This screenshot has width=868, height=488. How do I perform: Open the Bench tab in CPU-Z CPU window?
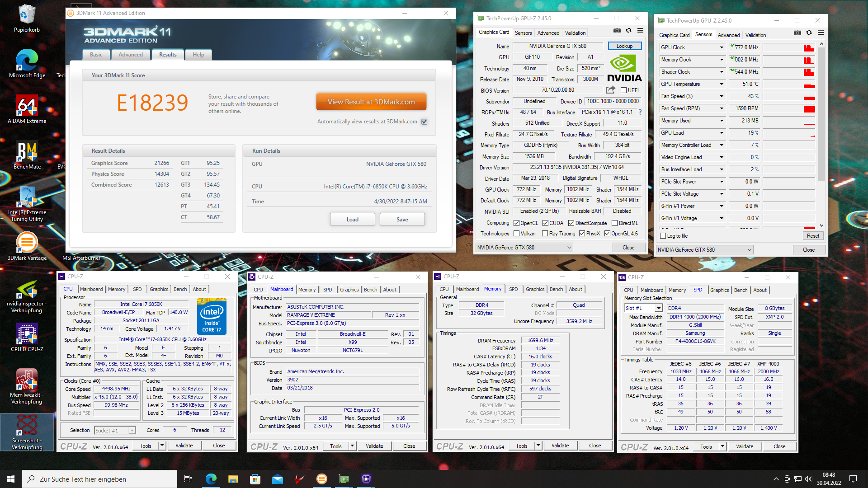pos(180,289)
